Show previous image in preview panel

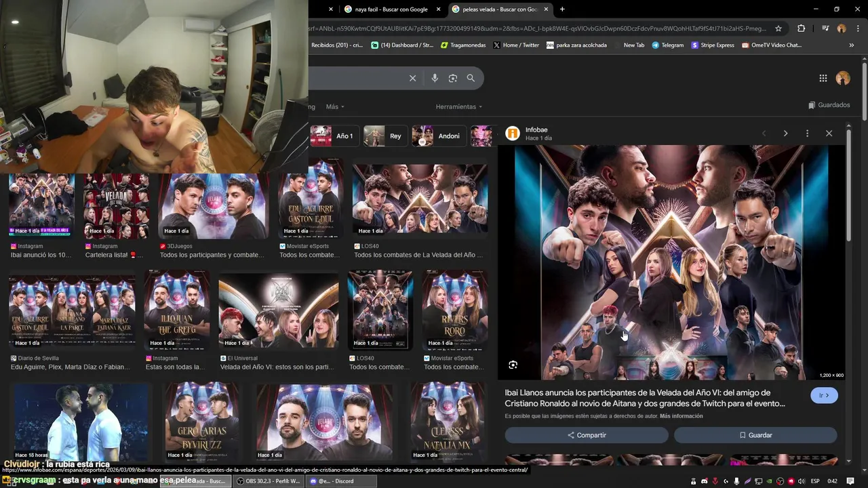(764, 134)
